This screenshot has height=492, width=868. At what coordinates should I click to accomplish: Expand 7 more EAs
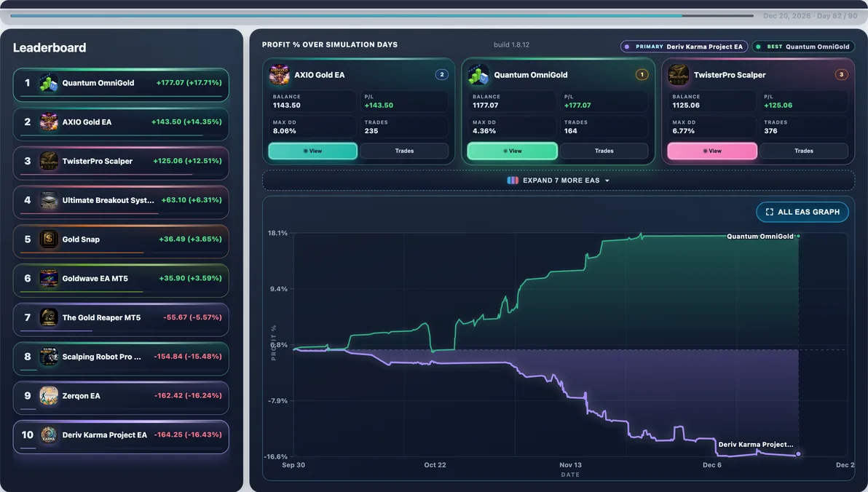[x=559, y=180]
